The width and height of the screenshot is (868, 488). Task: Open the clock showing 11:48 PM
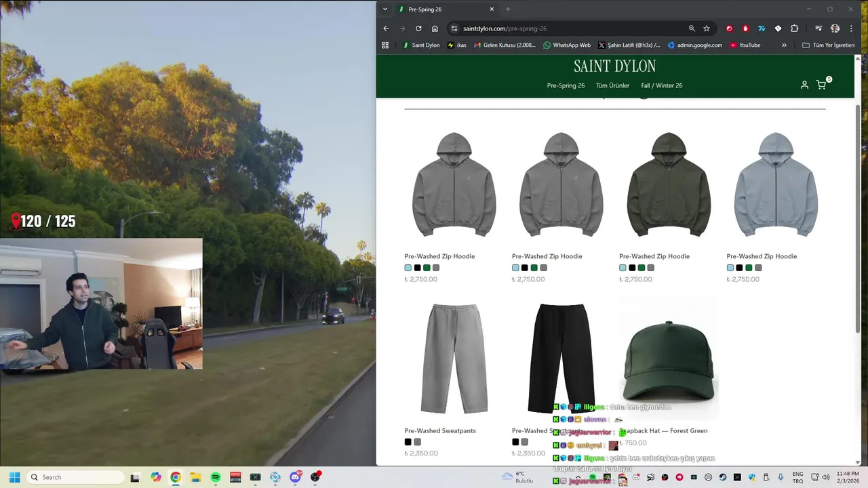(x=848, y=477)
